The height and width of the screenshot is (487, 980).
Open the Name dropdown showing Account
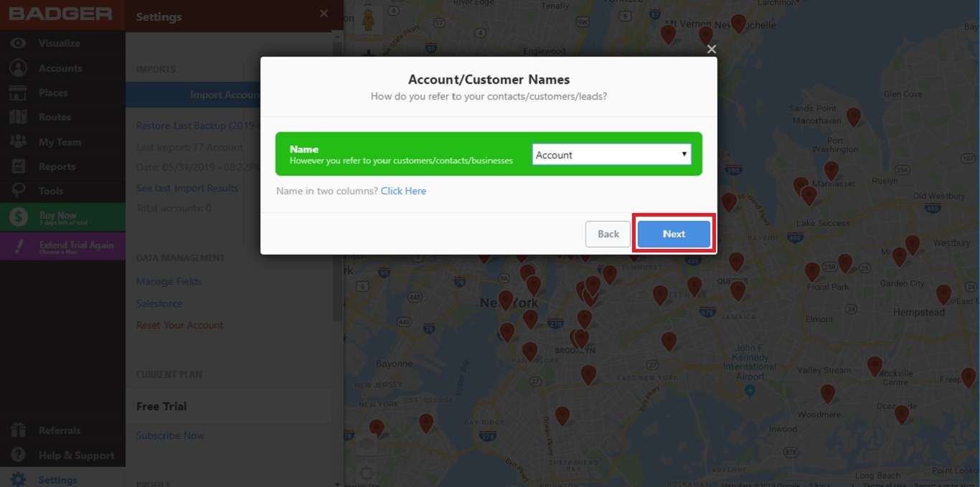point(612,154)
